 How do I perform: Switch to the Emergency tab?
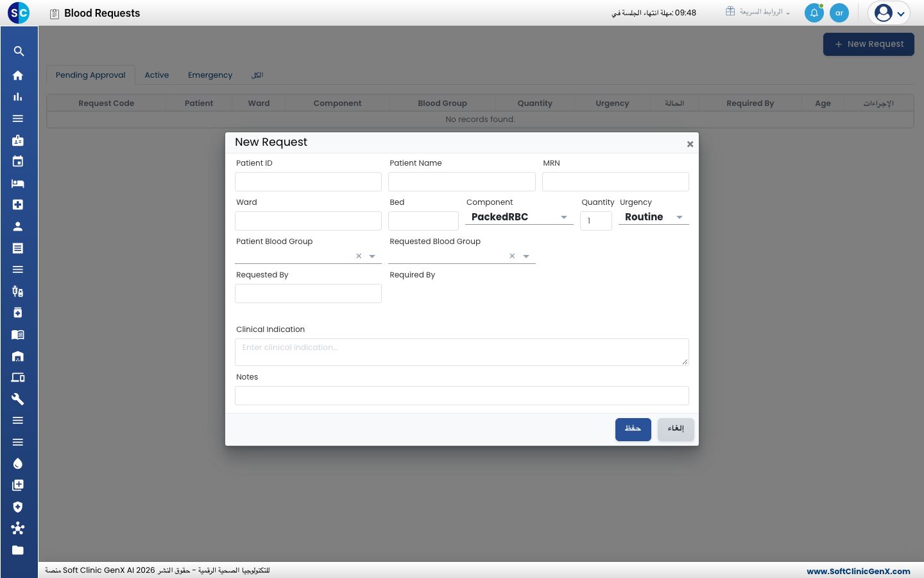(210, 75)
